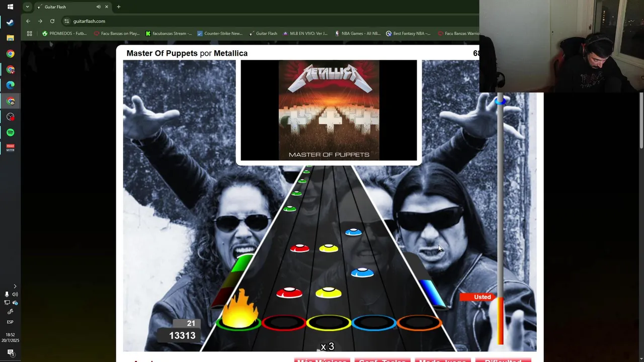Screen dimensions: 644x362
Task: Click the Master Of Puppets song title
Action: pyautogui.click(x=162, y=53)
